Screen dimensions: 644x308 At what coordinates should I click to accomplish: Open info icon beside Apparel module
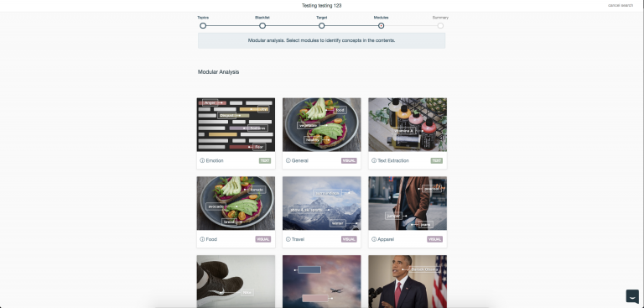(x=374, y=239)
